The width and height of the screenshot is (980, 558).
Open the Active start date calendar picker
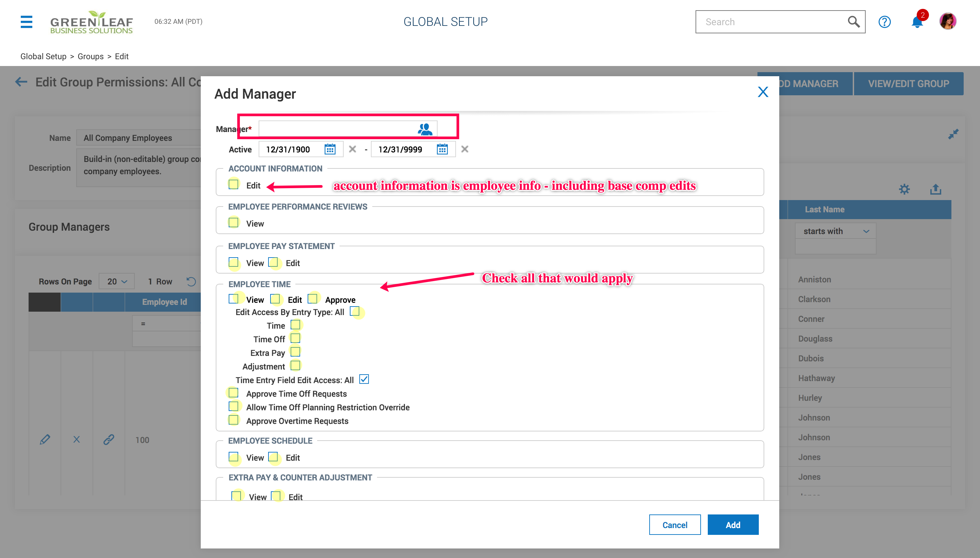330,149
